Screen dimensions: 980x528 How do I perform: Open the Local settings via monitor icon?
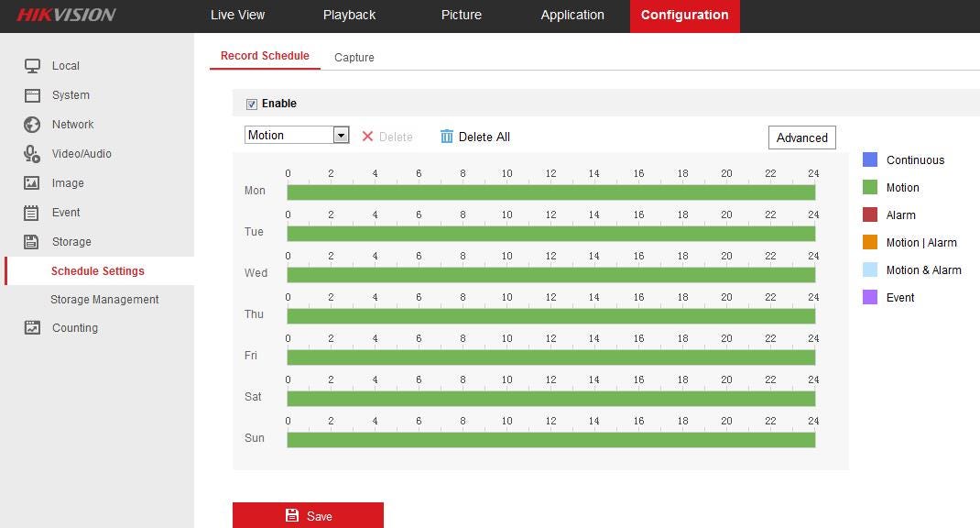coord(31,65)
